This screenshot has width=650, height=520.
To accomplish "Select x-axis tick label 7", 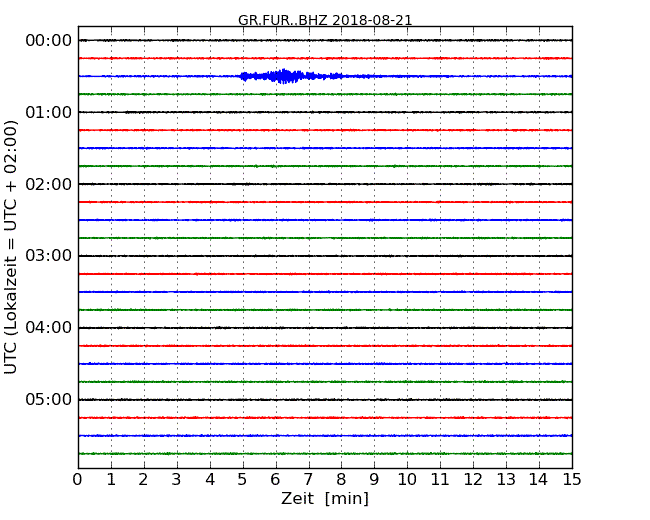I will tap(308, 480).
